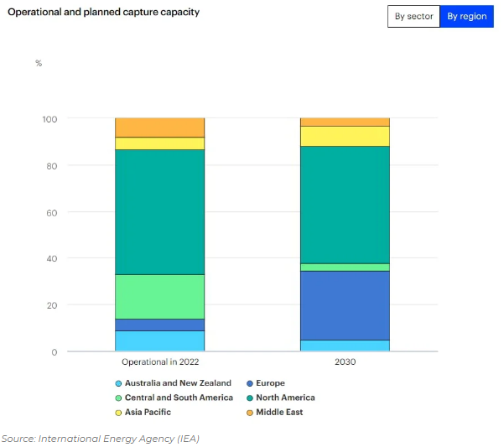Click Australia and New Zealand 2030 segment
This screenshot has height=447, width=504.
tap(345, 346)
